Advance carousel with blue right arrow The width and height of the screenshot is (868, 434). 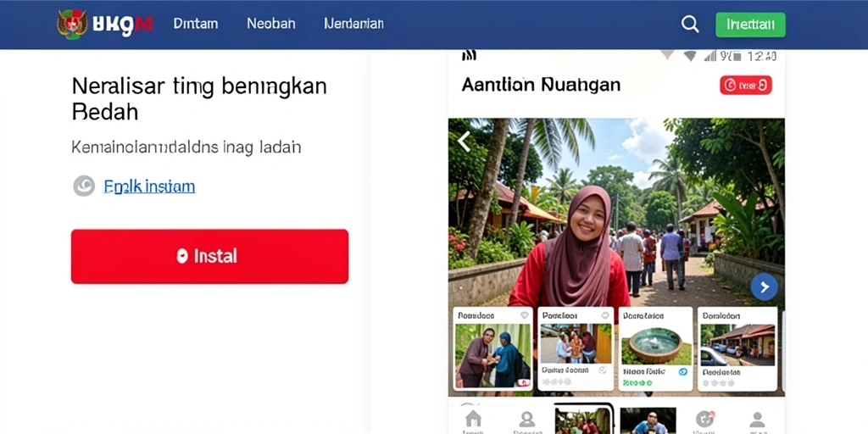pyautogui.click(x=764, y=287)
